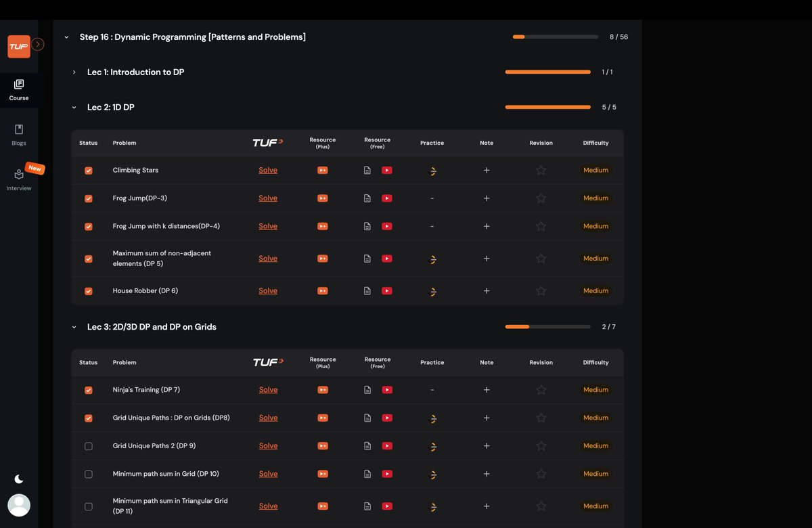Add a note for Ninja's Training (DP 7)

(487, 390)
